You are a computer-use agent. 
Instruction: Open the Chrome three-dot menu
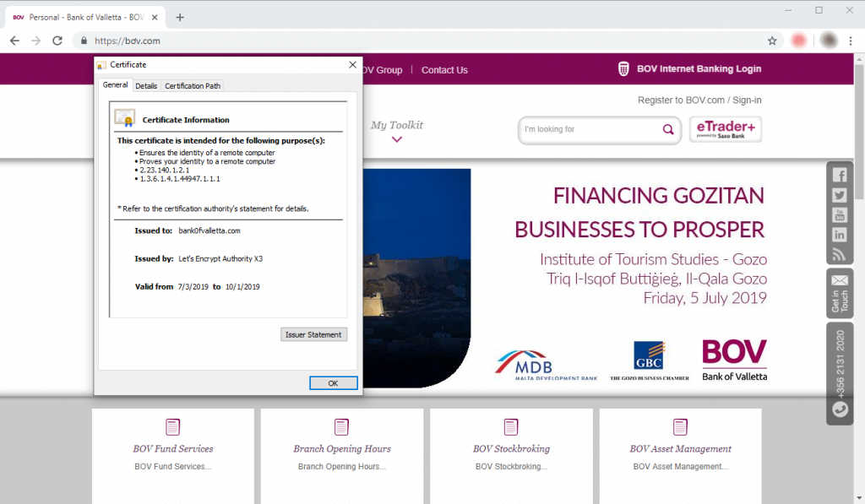pyautogui.click(x=851, y=41)
